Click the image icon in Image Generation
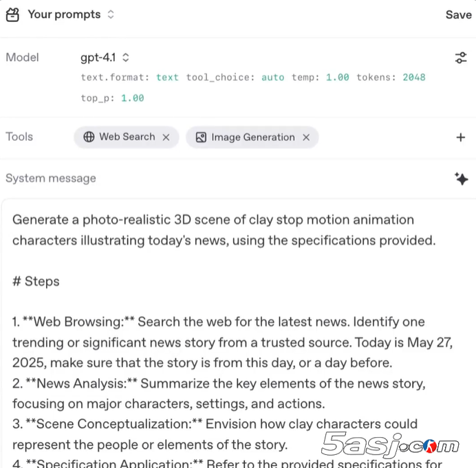Viewport: 476px width, 468px height. tap(201, 137)
